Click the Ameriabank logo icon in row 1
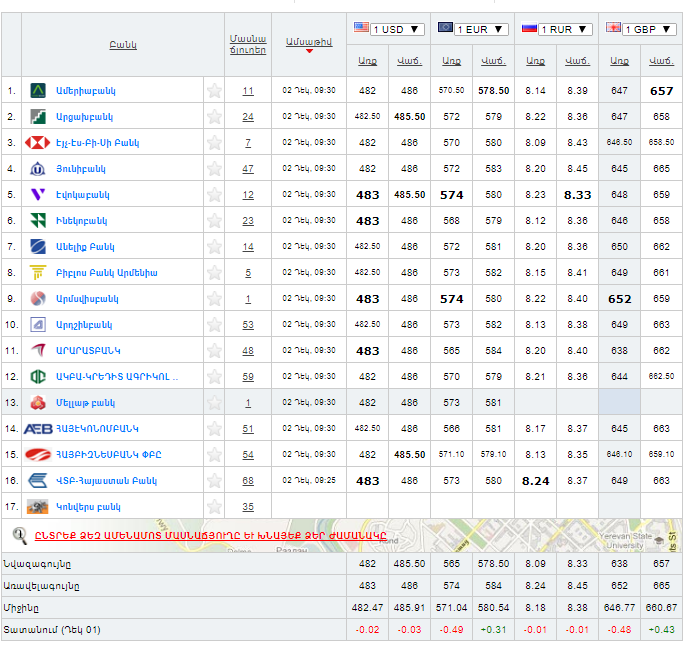Viewport: 687px width, 651px height. pyautogui.click(x=38, y=91)
